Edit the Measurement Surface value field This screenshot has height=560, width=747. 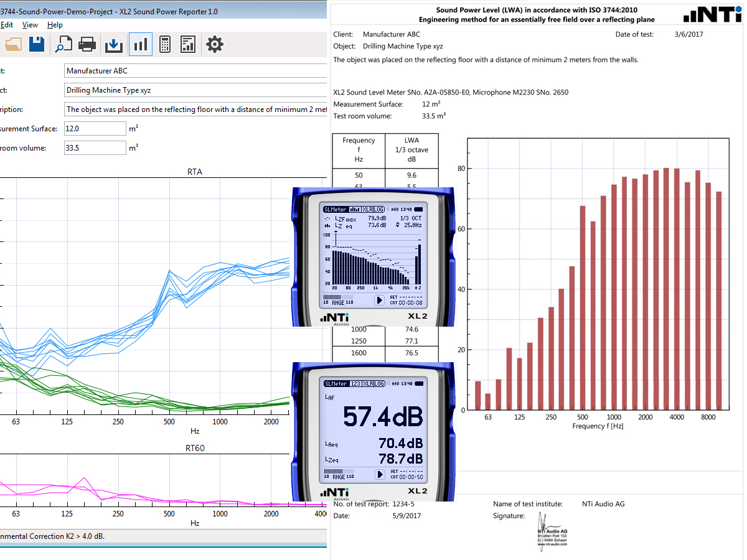click(x=95, y=128)
